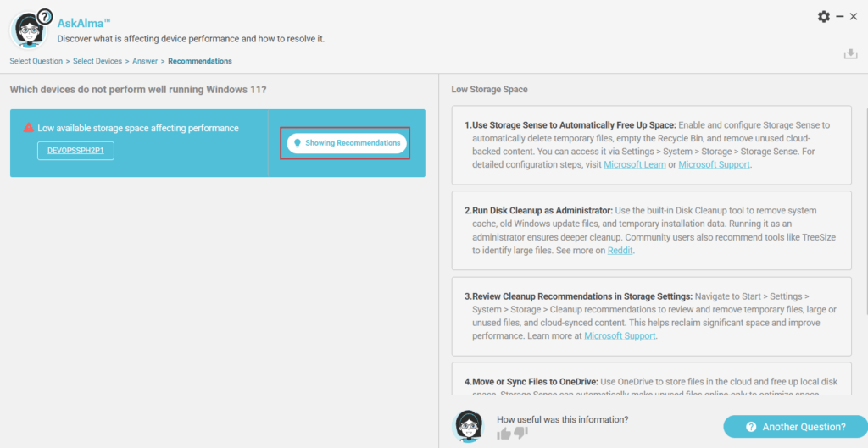Return to the Answer breadcrumb step
Screen dimensions: 868x448
click(145, 61)
